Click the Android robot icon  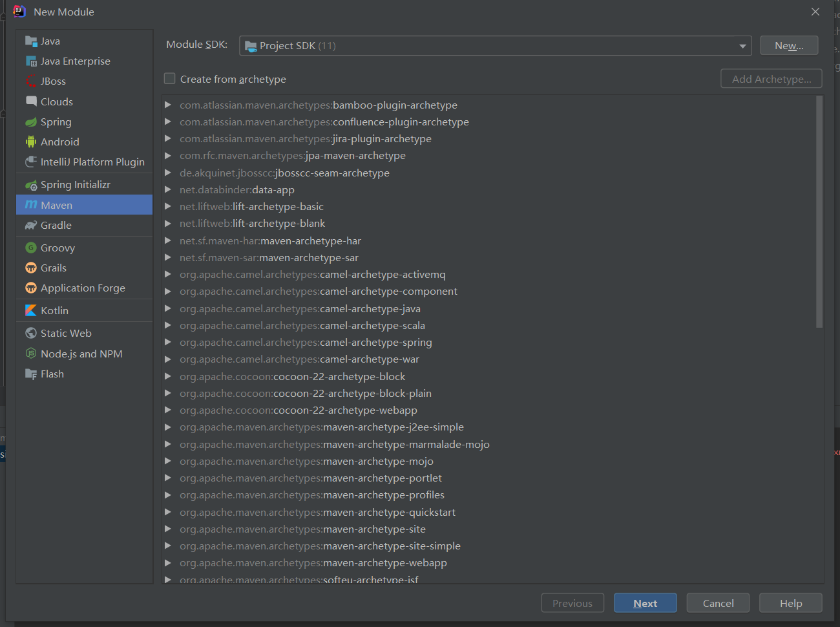pyautogui.click(x=31, y=142)
